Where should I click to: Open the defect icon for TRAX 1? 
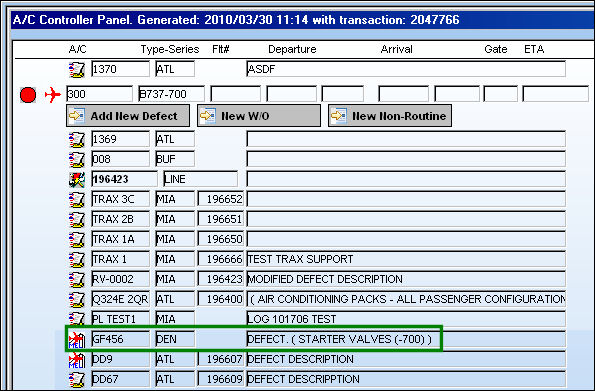tap(77, 259)
